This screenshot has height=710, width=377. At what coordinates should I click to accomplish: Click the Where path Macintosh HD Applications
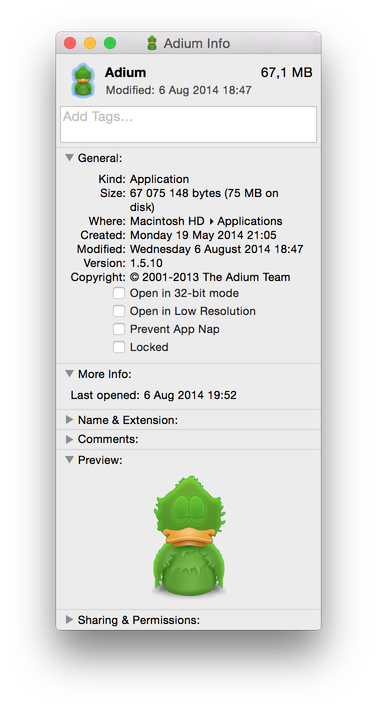point(206,221)
